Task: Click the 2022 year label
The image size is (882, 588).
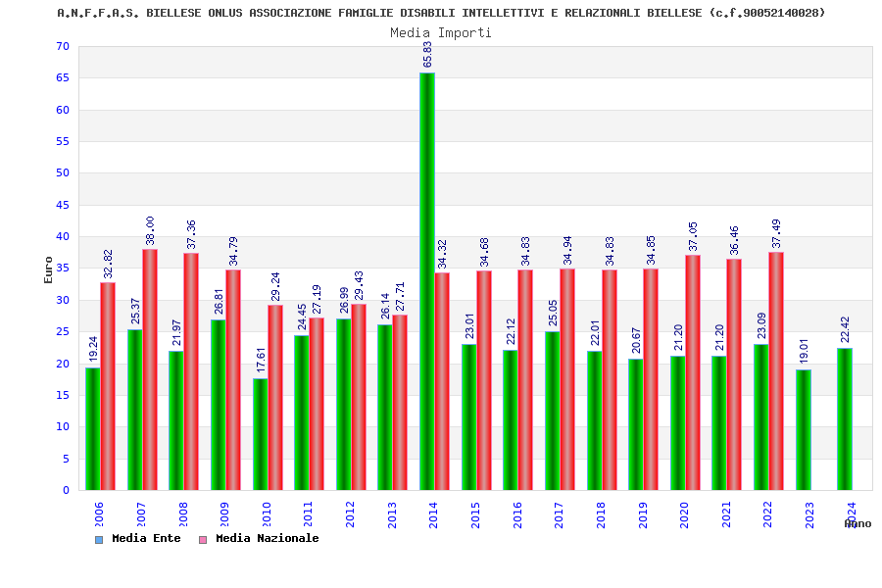Action: click(767, 514)
